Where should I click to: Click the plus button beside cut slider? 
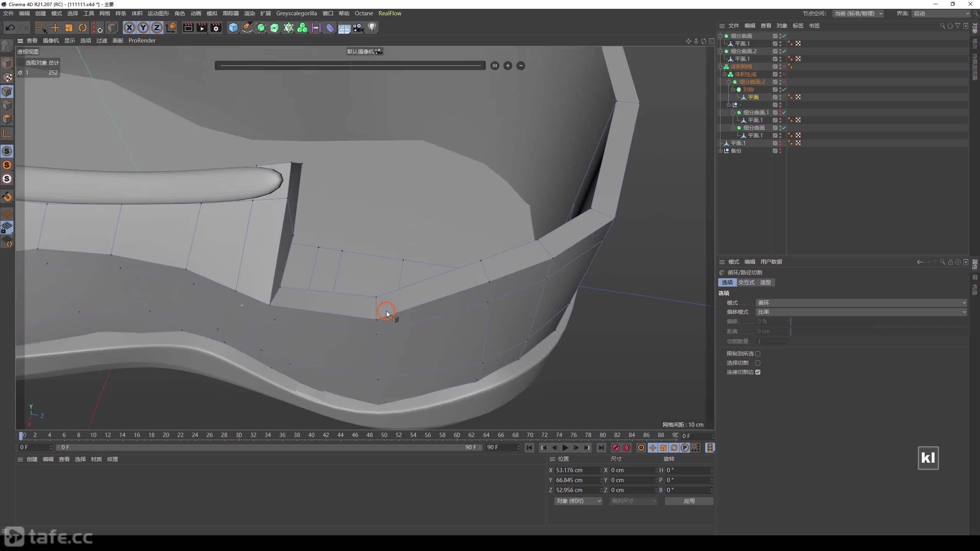tap(508, 66)
